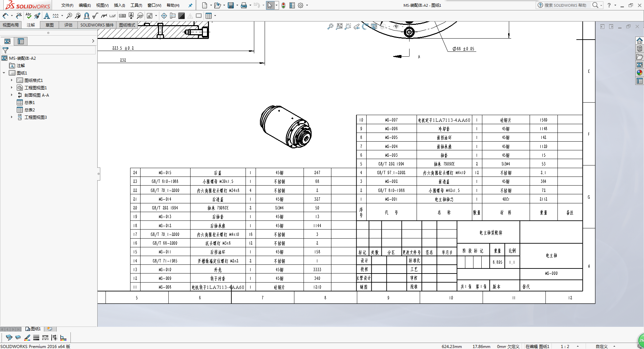
Task: Add a Datum Feature symbol
Action: [131, 15]
